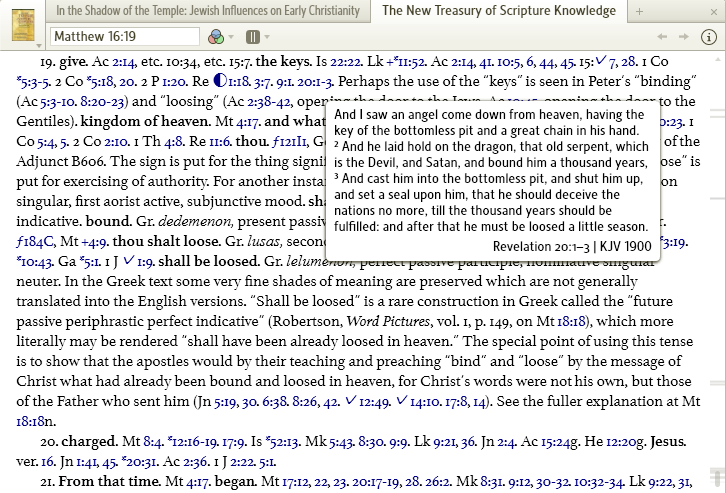The width and height of the screenshot is (726, 493).
Task: Open the Lk 9:22 reference
Action: tap(661, 481)
